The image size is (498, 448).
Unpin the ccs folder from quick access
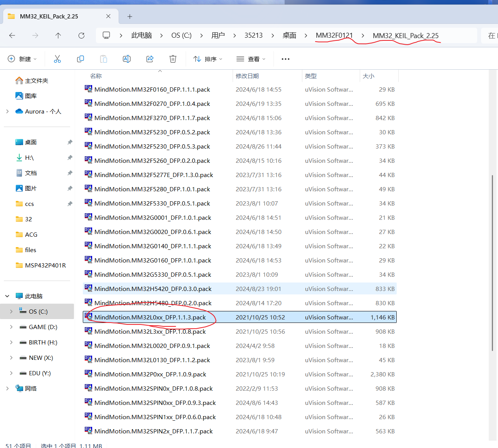(x=70, y=204)
